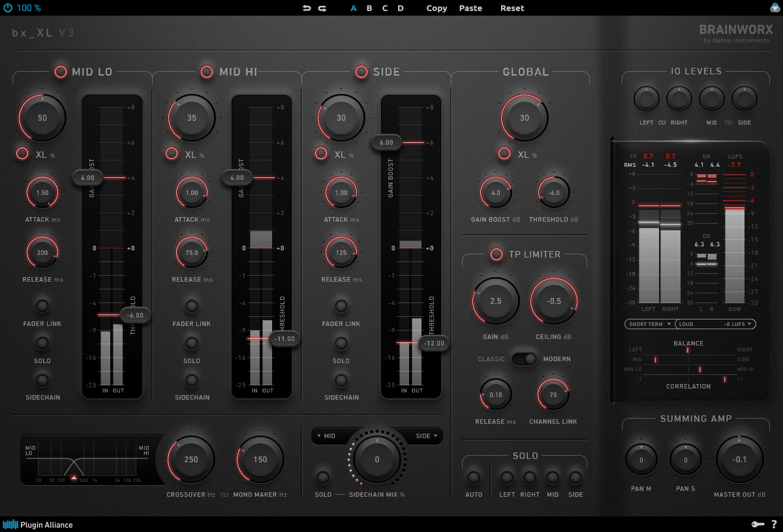Click the limiter Gain 2.5 knob
The width and height of the screenshot is (783, 532).
496,301
